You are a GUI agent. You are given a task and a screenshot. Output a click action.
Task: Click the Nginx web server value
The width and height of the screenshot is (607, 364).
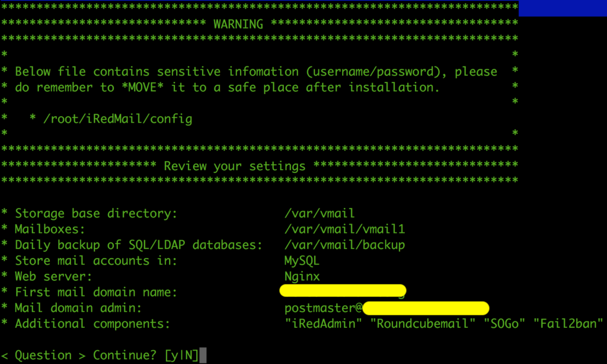click(x=302, y=276)
